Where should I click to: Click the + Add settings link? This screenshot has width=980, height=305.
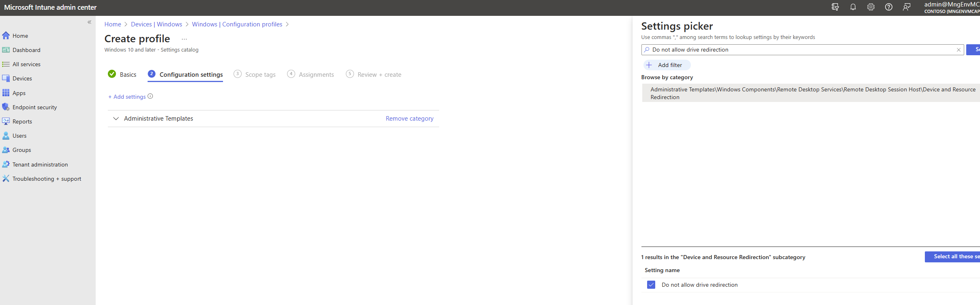127,97
